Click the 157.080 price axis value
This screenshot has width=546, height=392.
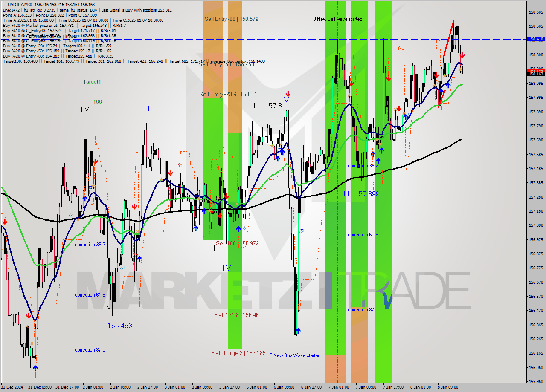coord(536,225)
